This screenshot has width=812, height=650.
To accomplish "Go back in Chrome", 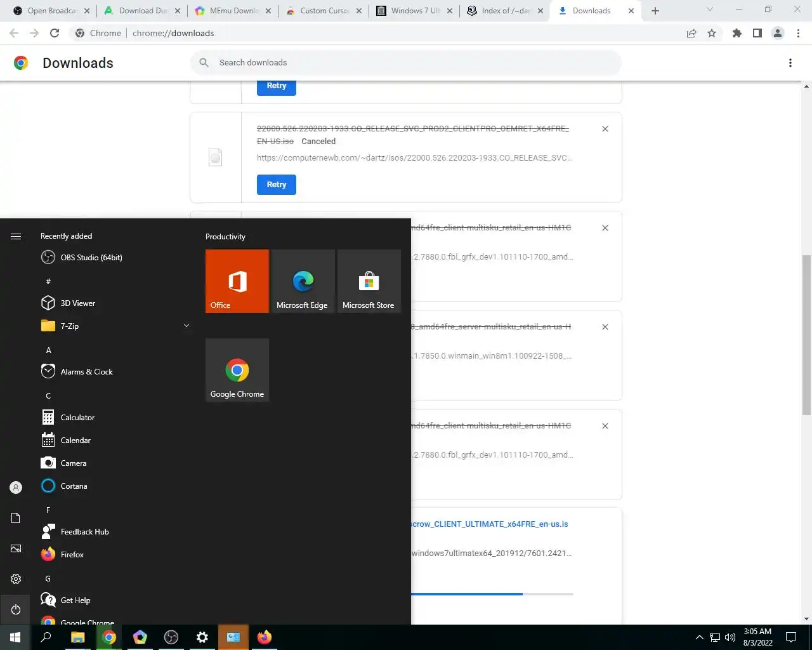I will (x=14, y=33).
